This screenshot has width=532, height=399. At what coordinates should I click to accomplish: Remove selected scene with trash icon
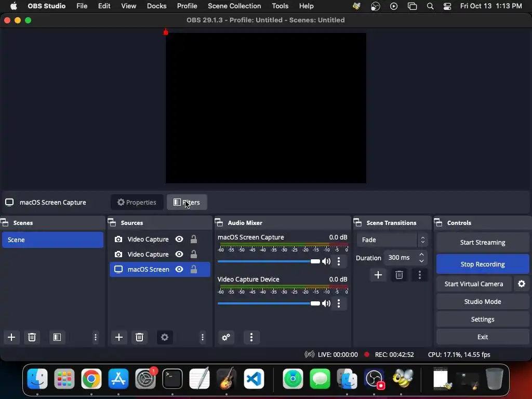[32, 337]
